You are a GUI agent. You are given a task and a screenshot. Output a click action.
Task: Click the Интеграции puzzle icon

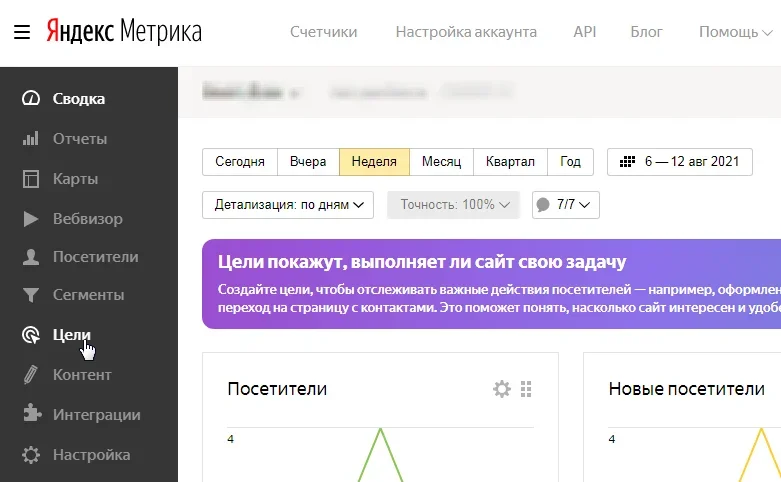[32, 414]
